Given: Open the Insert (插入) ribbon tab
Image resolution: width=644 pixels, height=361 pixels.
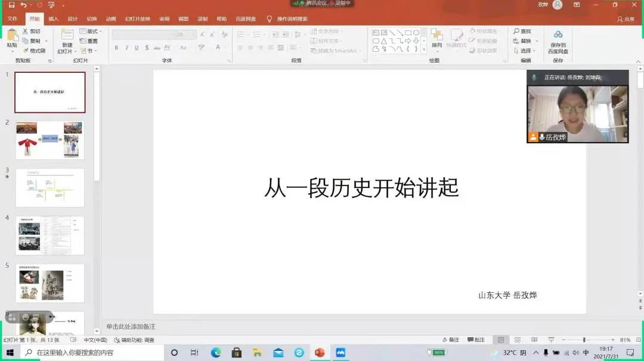Looking at the screenshot, I should click(54, 18).
